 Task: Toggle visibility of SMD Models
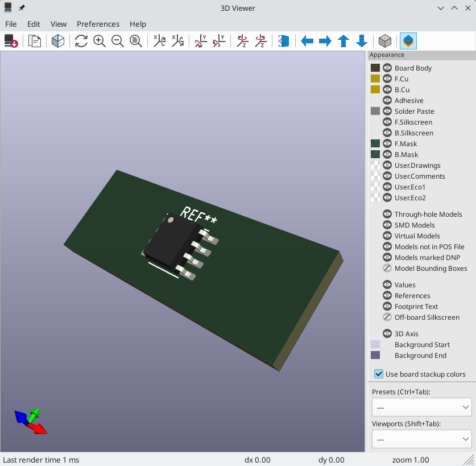pos(387,225)
